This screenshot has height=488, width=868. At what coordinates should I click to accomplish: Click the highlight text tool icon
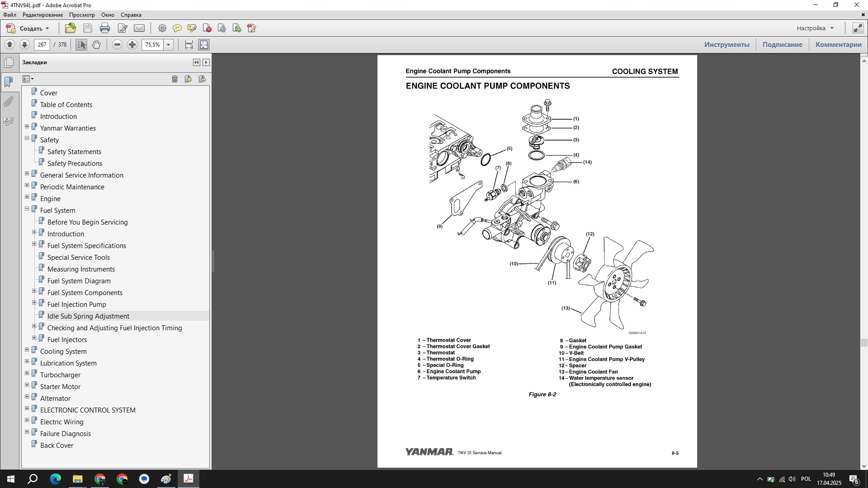[x=192, y=28]
